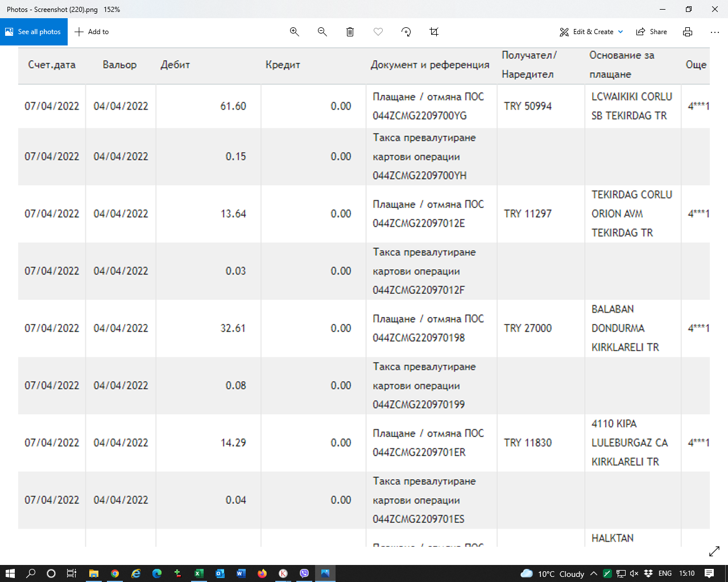Launch Firefox from the taskbar
The image size is (728, 582).
coord(262,573)
